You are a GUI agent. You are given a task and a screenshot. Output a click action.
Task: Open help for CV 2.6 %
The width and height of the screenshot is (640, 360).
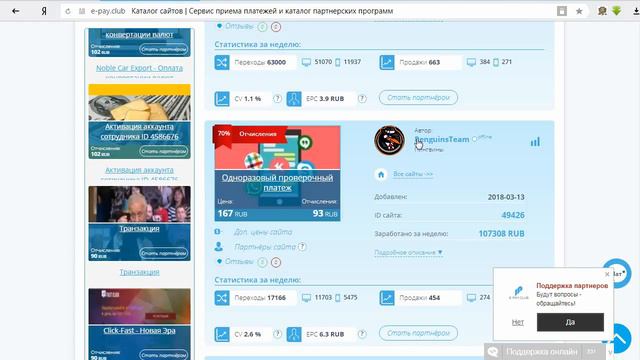[x=277, y=334]
